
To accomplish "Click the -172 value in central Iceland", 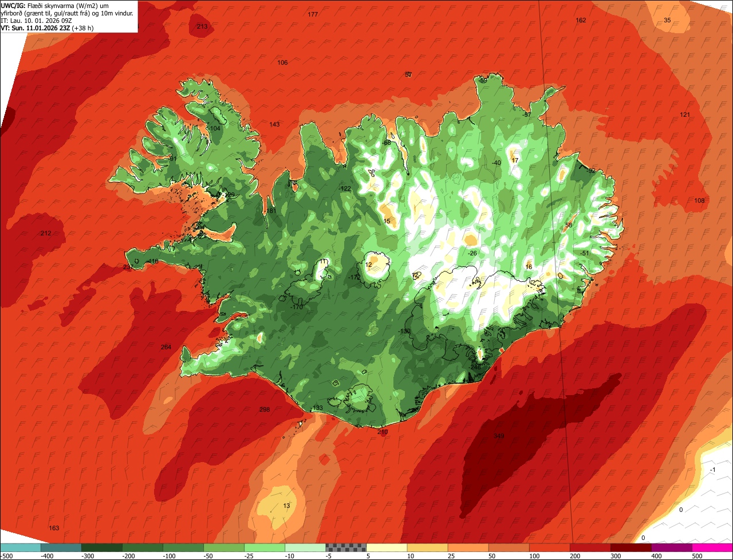I will [354, 277].
